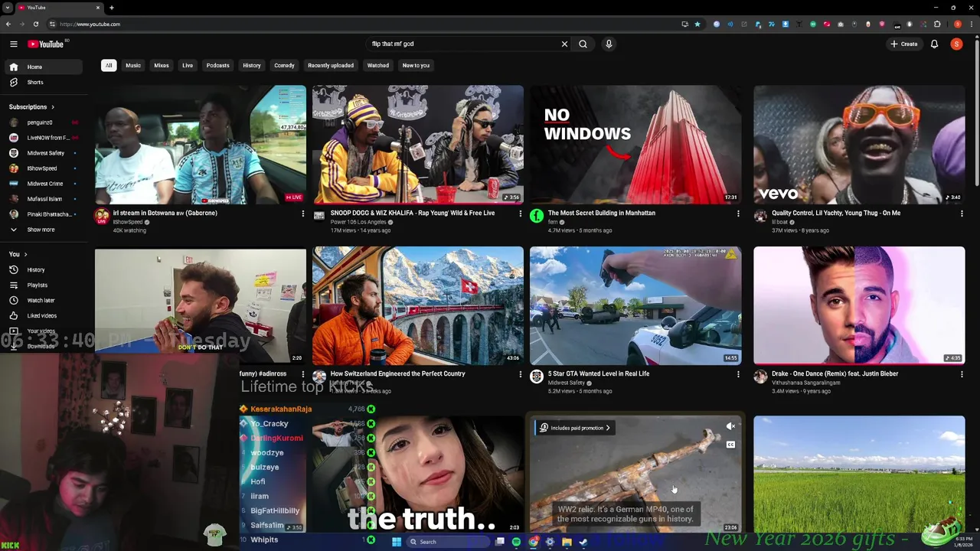Select the New to you chip
Viewport: 980px width, 551px height.
tap(416, 66)
